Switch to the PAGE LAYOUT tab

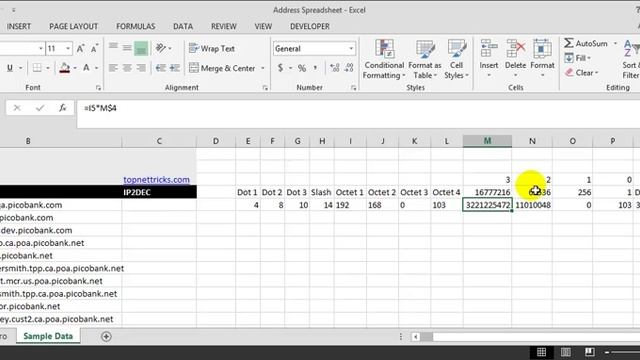(x=73, y=27)
